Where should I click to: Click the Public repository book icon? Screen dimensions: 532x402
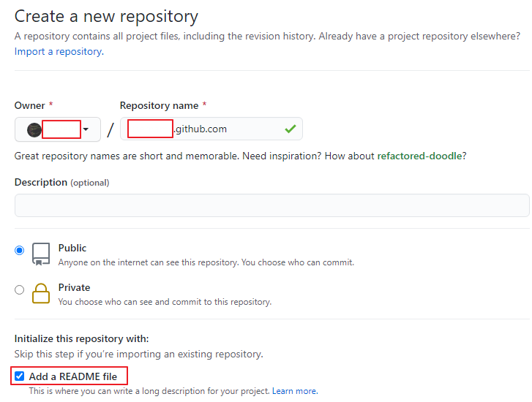(x=41, y=254)
